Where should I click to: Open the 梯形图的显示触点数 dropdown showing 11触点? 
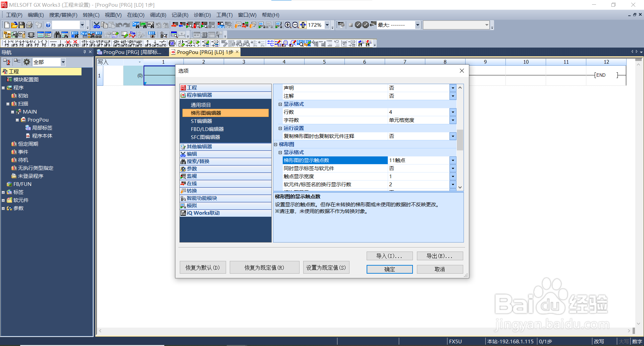click(453, 160)
